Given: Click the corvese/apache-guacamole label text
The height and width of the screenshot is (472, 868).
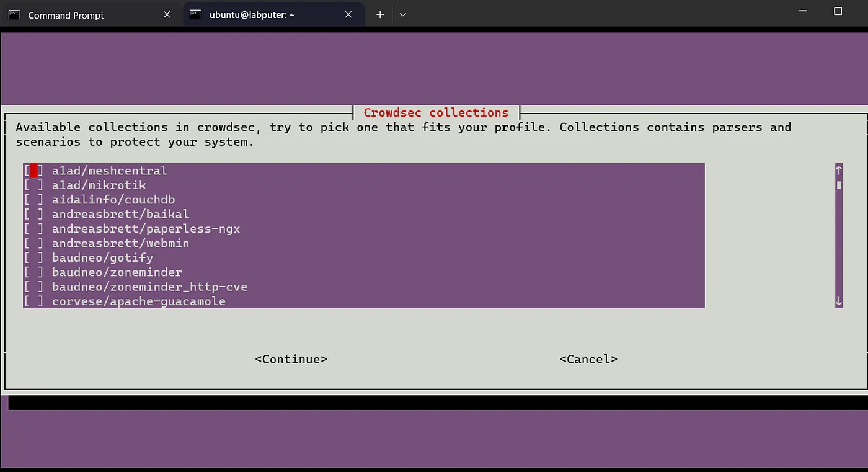Looking at the screenshot, I should (x=139, y=301).
